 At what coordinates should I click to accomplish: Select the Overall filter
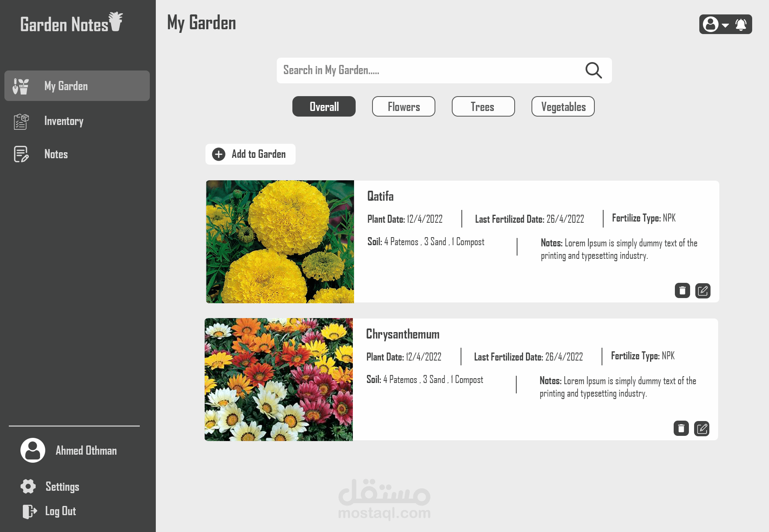[324, 107]
